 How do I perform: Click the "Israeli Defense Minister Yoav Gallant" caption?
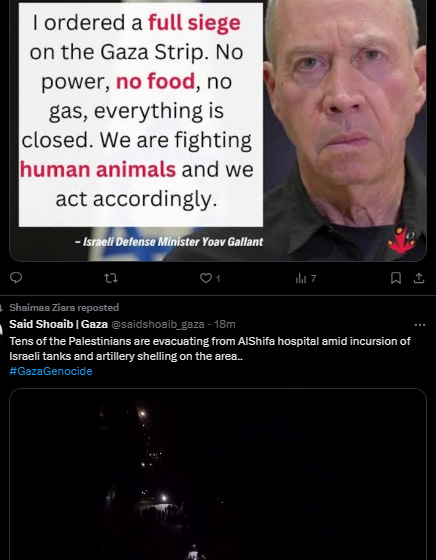point(169,242)
